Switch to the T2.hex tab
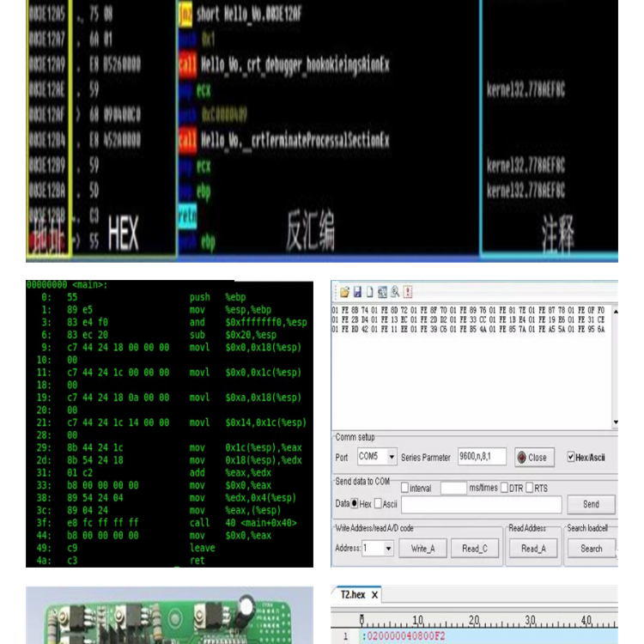The width and height of the screenshot is (644, 644). pos(353,595)
